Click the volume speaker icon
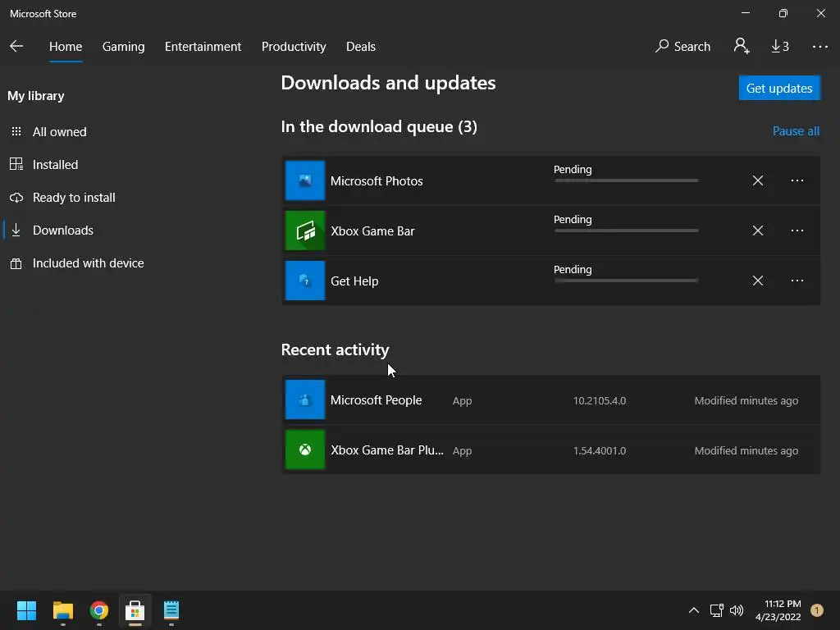 737,610
